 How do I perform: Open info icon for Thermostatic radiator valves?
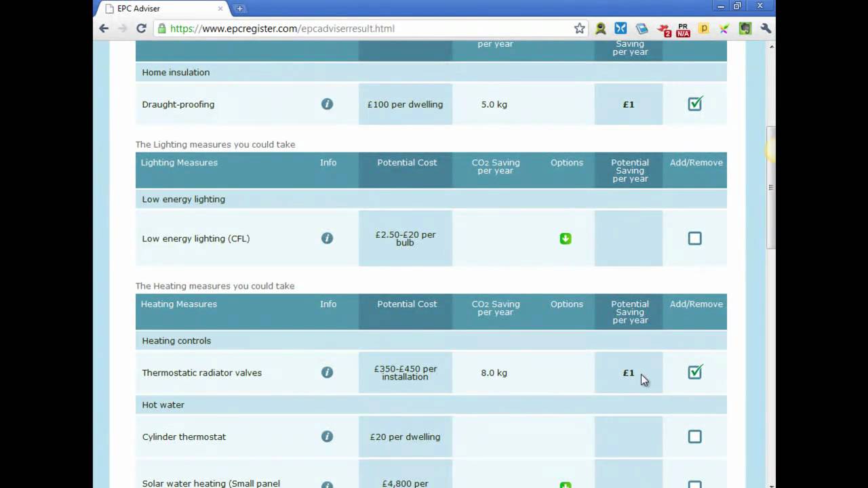click(327, 373)
